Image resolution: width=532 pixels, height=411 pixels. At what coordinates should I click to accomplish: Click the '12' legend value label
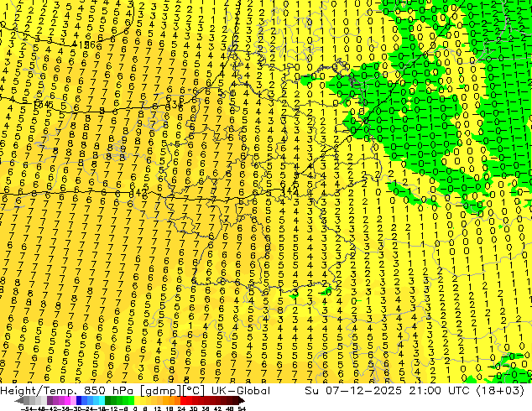[x=158, y=408]
